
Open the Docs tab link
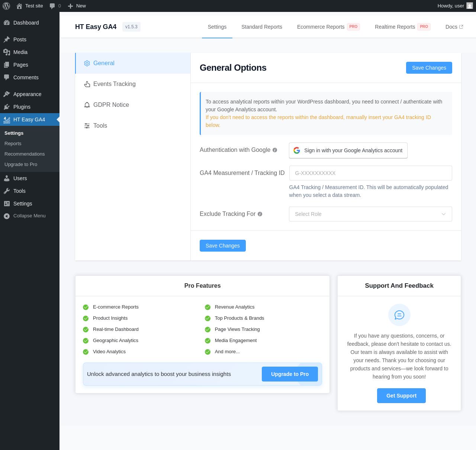pyautogui.click(x=454, y=27)
